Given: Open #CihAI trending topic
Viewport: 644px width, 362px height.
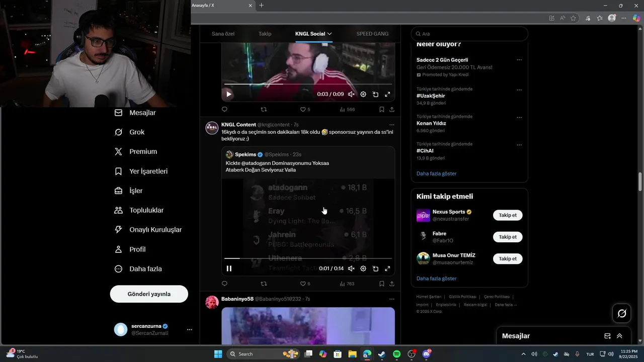Looking at the screenshot, I should 425,150.
